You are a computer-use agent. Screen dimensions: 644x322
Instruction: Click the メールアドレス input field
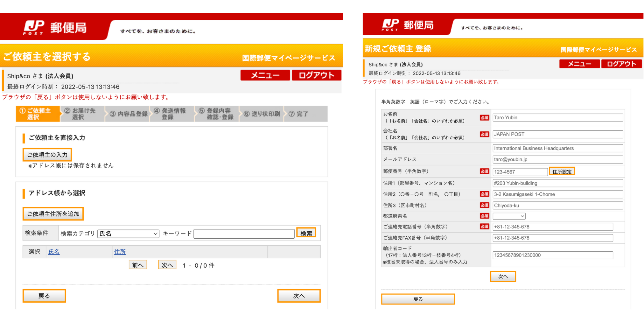tap(558, 159)
